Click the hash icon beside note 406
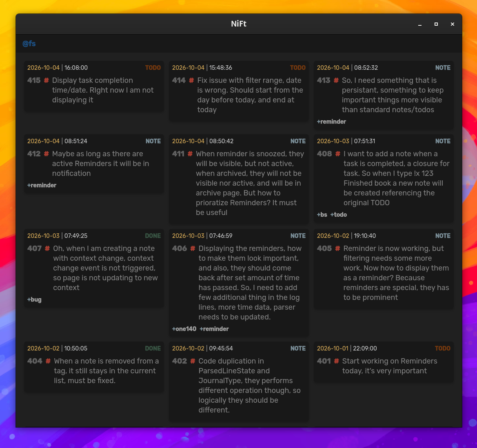The height and width of the screenshot is (448, 477). click(193, 248)
